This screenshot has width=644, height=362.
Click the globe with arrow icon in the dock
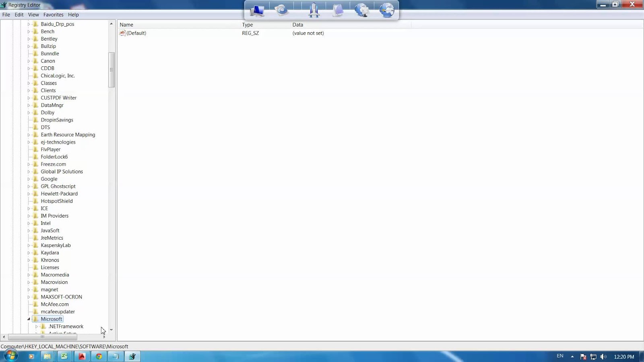387,10
